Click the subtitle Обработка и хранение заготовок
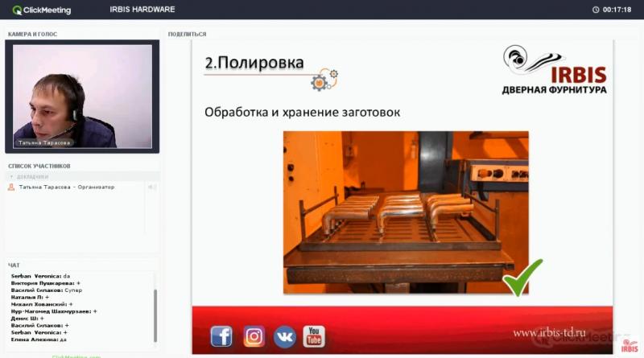The width and height of the screenshot is (644, 358). click(302, 112)
